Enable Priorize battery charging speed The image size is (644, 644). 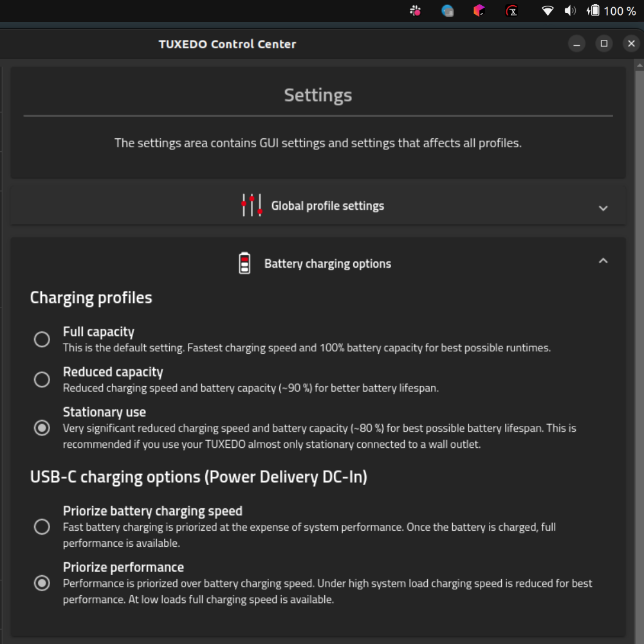(42, 526)
